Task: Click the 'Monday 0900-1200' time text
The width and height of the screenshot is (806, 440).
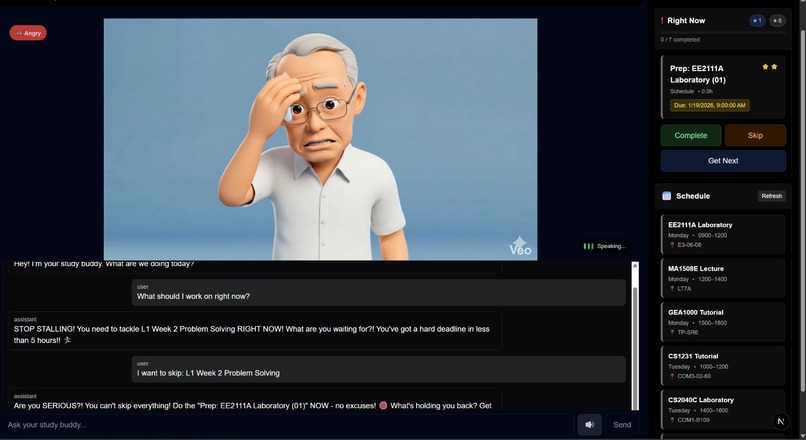Action: point(698,235)
